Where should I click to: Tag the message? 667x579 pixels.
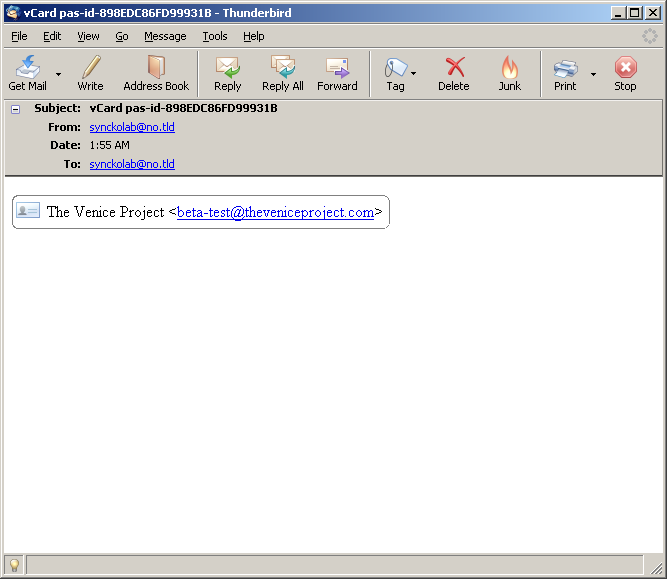395,73
